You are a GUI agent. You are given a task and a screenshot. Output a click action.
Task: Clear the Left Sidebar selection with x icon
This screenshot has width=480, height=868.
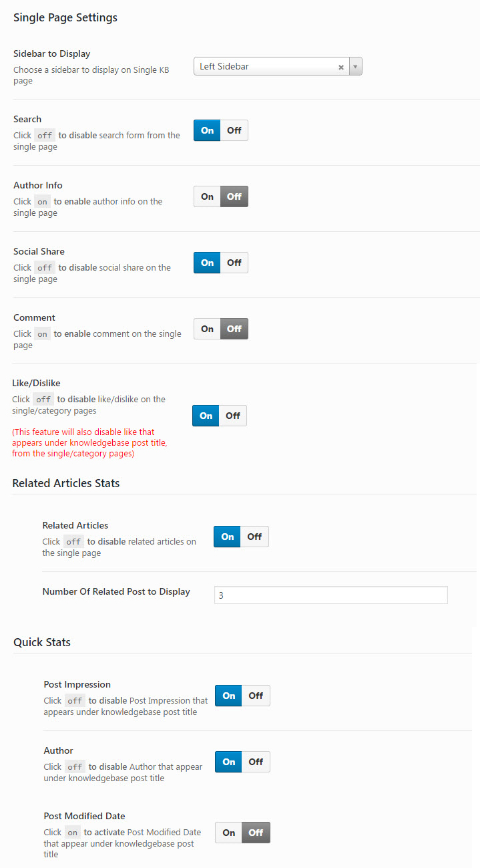point(340,67)
